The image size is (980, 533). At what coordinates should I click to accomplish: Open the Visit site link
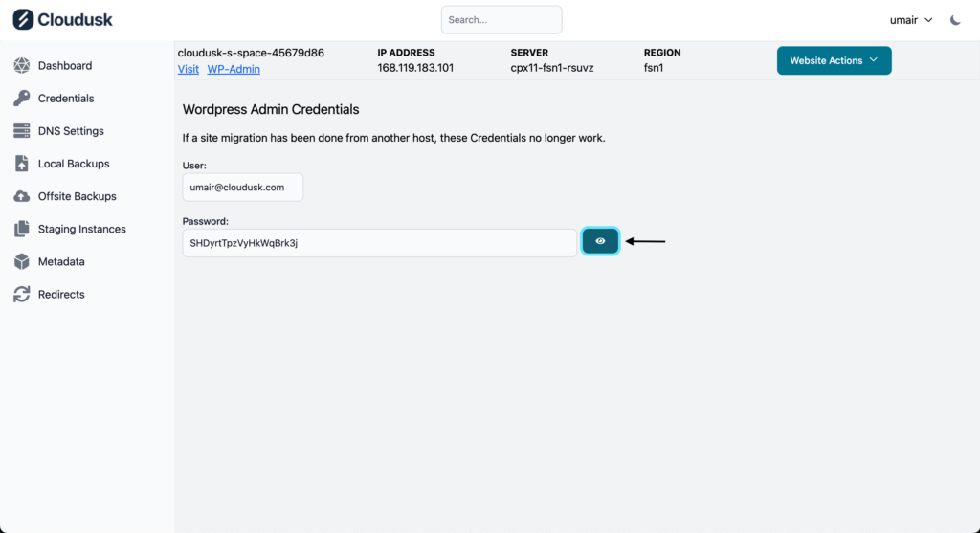[x=189, y=69]
